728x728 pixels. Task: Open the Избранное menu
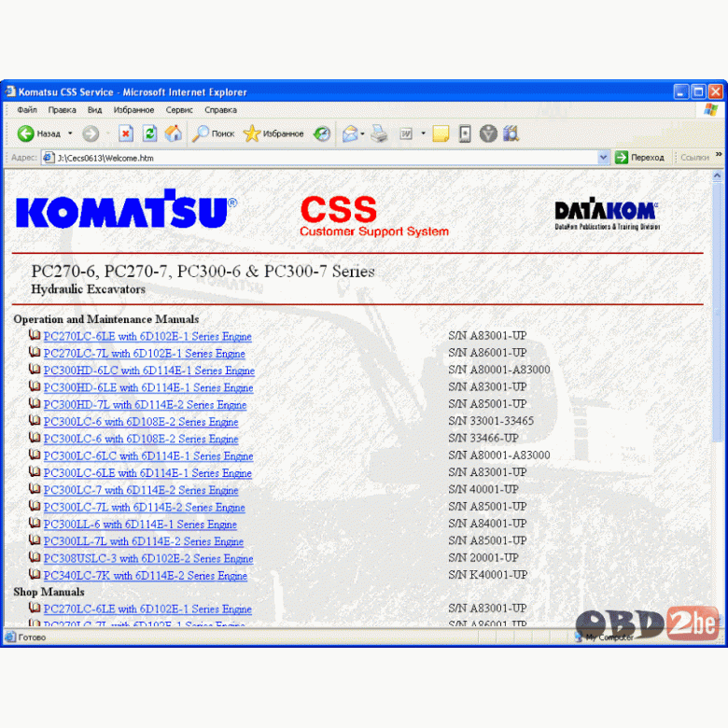133,110
